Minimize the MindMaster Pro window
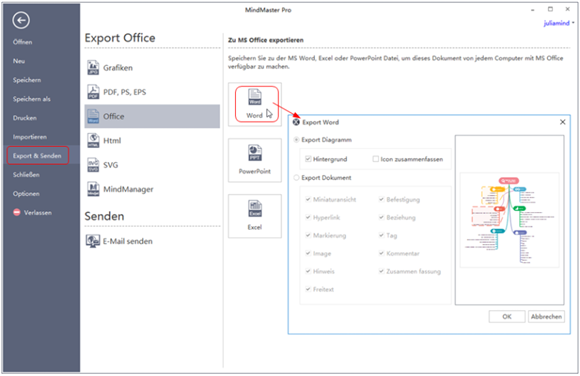 (533, 10)
